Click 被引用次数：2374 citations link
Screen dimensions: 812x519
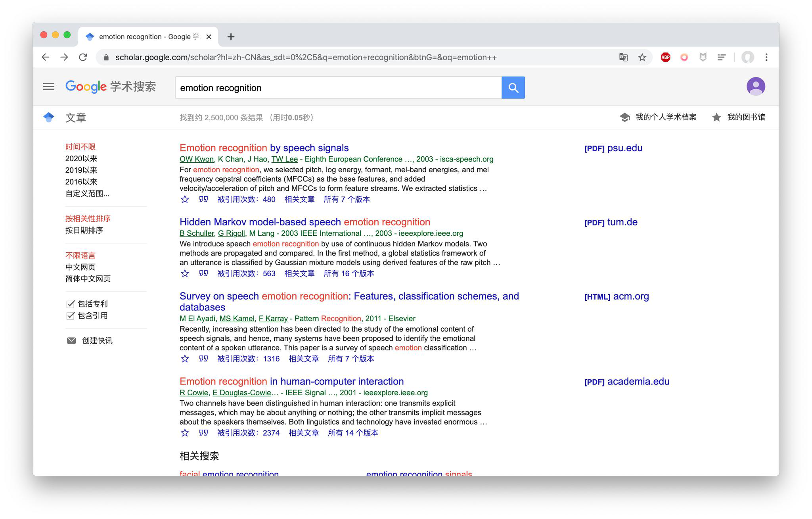click(x=249, y=433)
